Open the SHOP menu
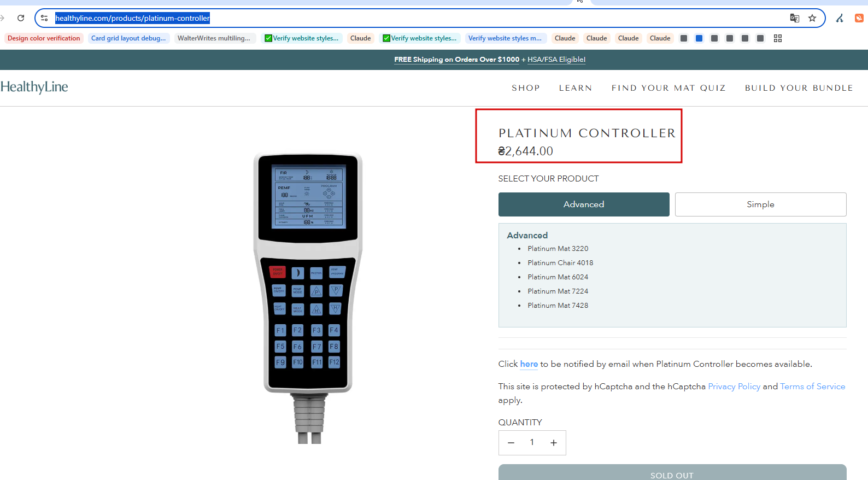The height and width of the screenshot is (480, 868). click(526, 88)
